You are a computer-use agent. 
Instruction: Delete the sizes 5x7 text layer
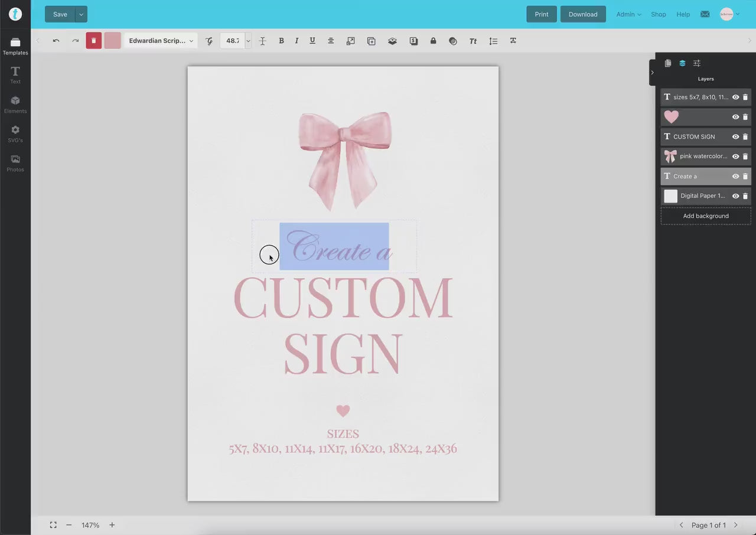point(745,97)
